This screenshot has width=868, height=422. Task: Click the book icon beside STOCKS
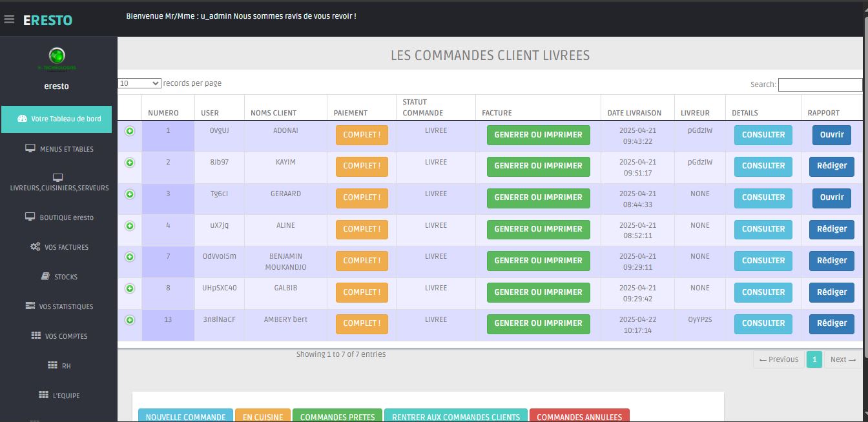[45, 276]
